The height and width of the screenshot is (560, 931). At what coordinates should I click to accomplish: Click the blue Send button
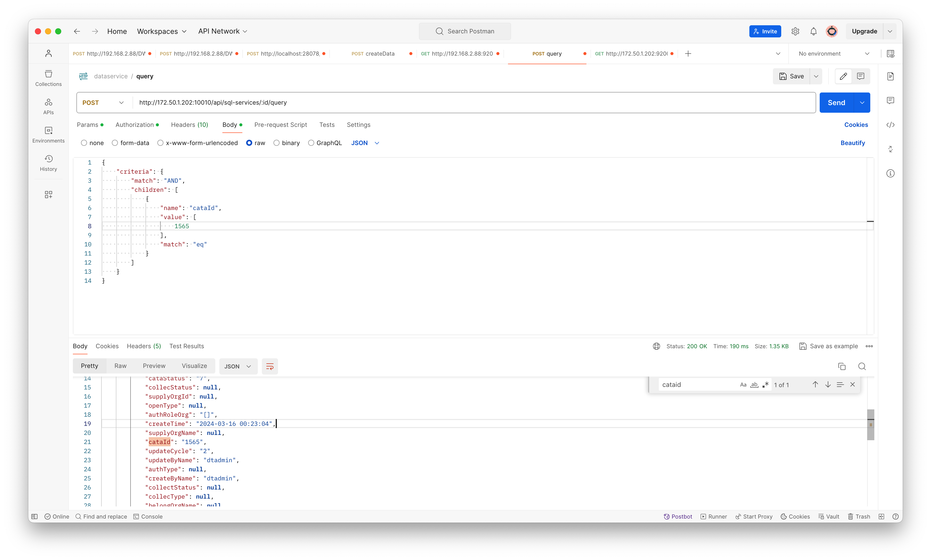tap(836, 103)
